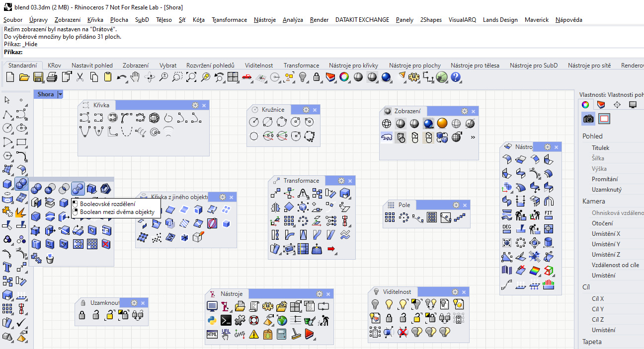Close the Křivka floating panel
The width and height of the screenshot is (644, 349).
(204, 105)
